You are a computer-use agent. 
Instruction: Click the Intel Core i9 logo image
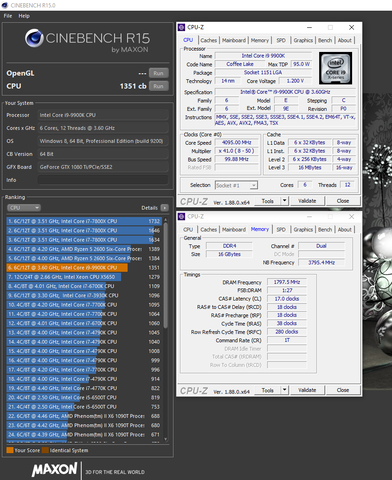pos(335,68)
